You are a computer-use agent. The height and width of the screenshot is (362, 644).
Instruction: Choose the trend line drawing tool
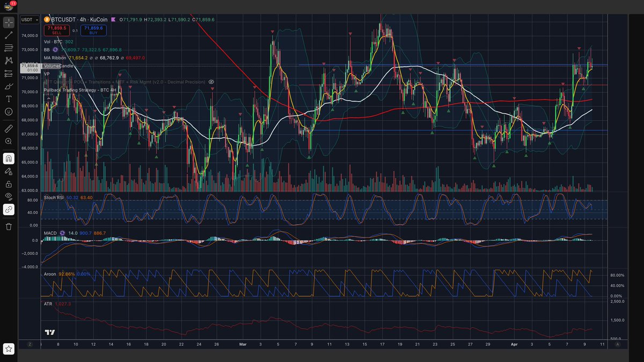point(9,35)
